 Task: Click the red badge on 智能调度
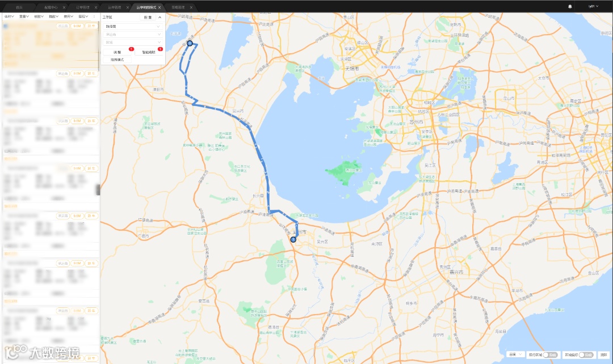click(x=160, y=49)
